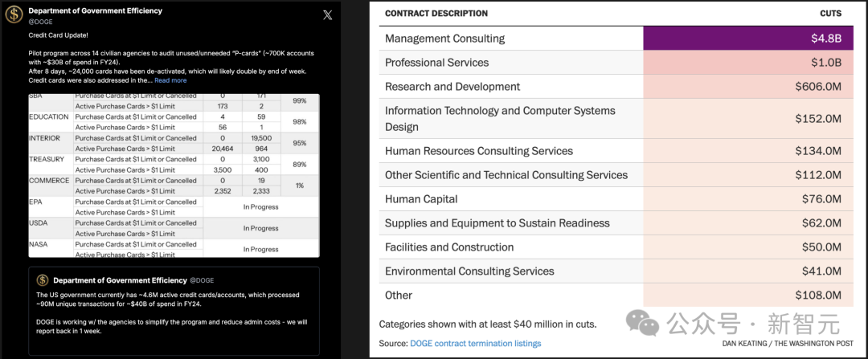This screenshot has width=868, height=359.
Task: Select the Research and Development row label
Action: [x=452, y=86]
